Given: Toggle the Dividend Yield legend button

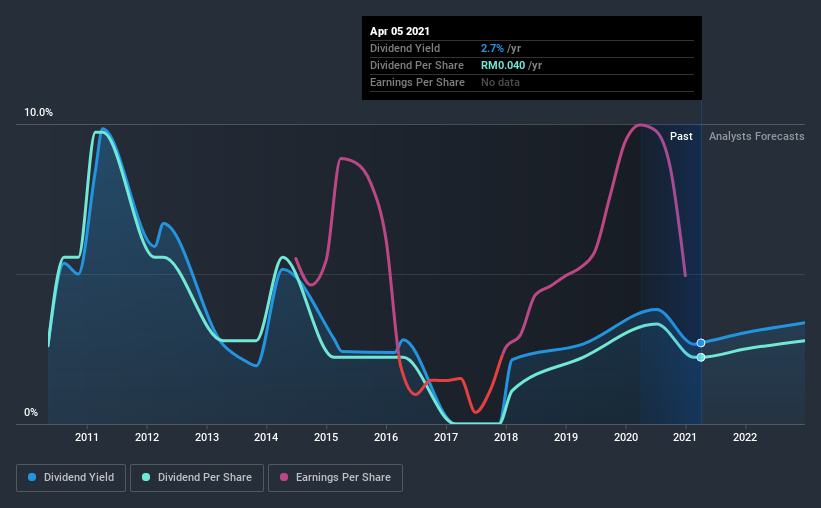Looking at the screenshot, I should point(71,478).
